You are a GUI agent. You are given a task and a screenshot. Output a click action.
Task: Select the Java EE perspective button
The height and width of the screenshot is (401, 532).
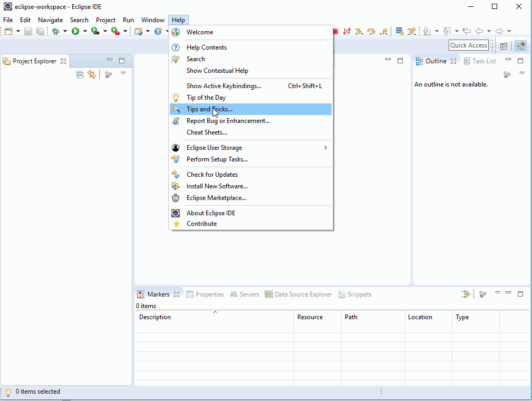click(x=520, y=45)
